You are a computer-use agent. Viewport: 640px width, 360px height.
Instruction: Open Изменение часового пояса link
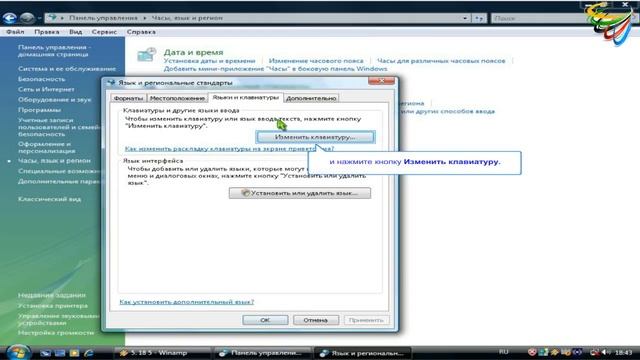pyautogui.click(x=316, y=61)
